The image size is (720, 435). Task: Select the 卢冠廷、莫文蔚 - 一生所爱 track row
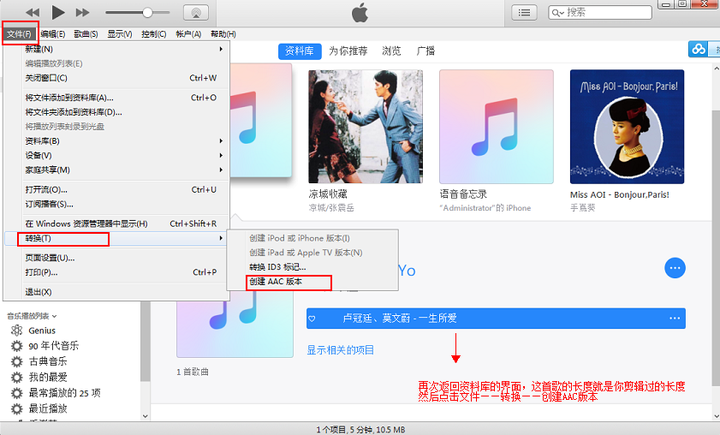pyautogui.click(x=496, y=318)
